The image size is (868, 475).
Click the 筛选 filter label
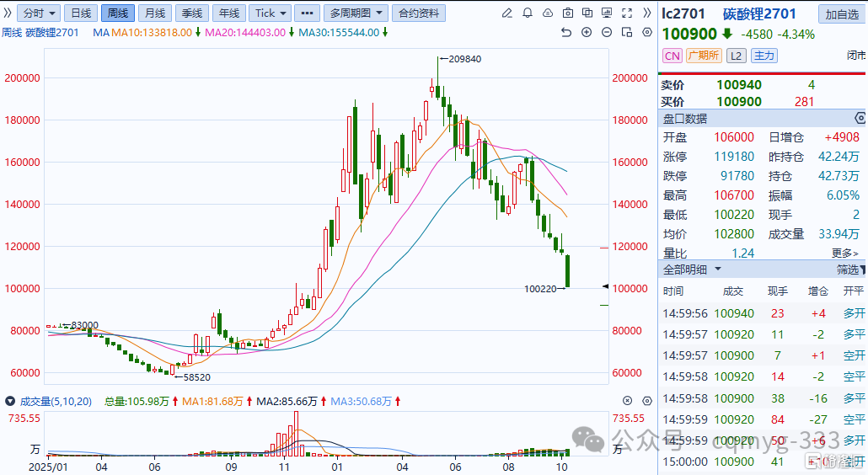tap(847, 270)
